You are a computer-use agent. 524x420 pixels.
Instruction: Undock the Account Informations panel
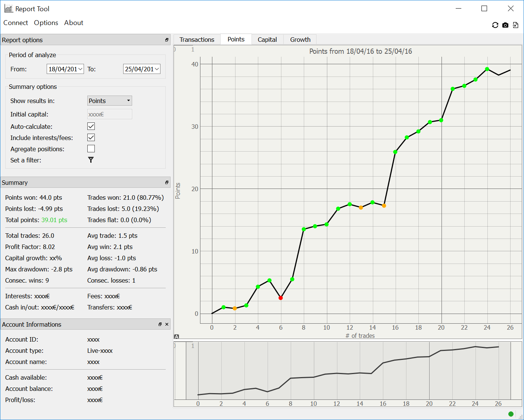pos(160,324)
